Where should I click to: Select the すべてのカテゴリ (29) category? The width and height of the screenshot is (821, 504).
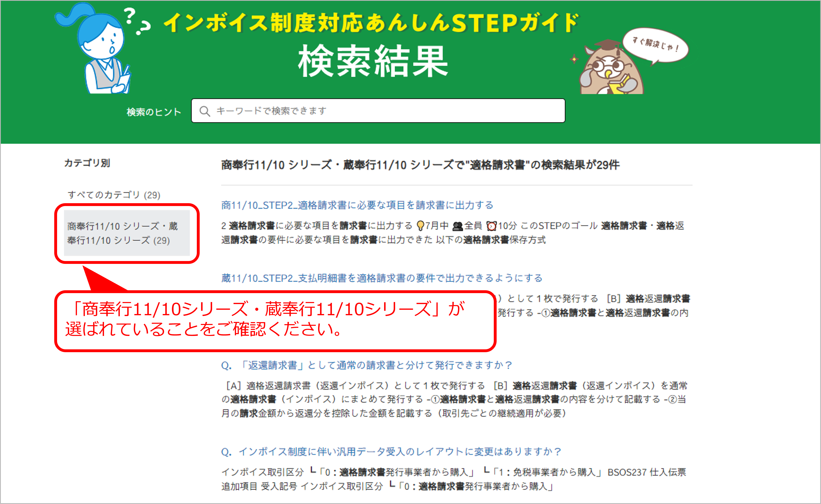click(x=114, y=195)
